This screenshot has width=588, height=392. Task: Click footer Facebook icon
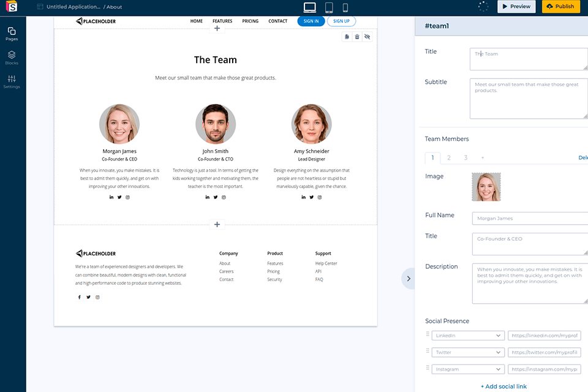click(79, 297)
